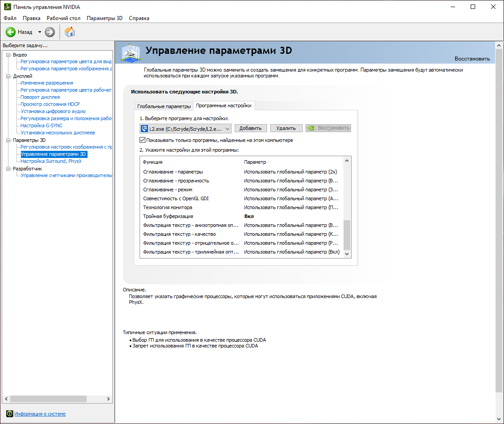
Task: Open Информация о системе link
Action: (40, 414)
